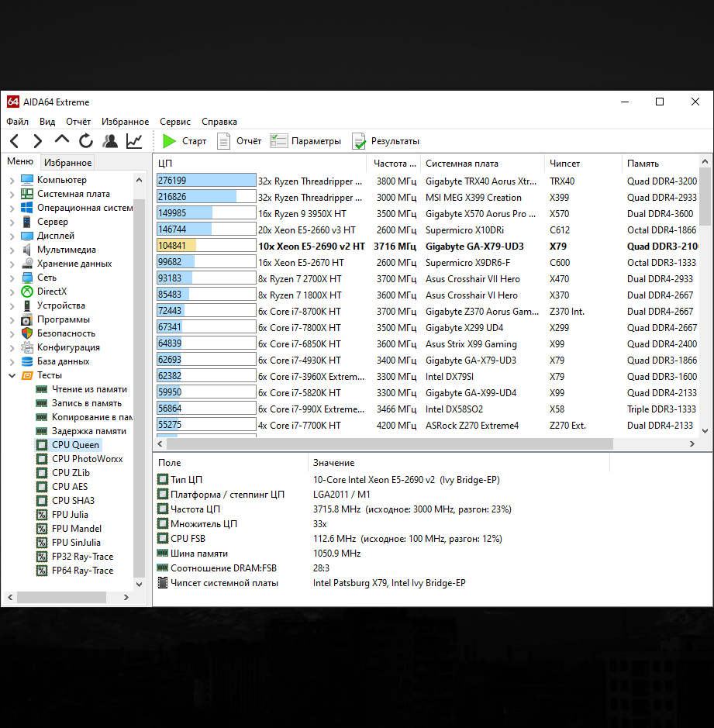Click the refresh toolbar icon
The image size is (714, 728).
coord(86,140)
